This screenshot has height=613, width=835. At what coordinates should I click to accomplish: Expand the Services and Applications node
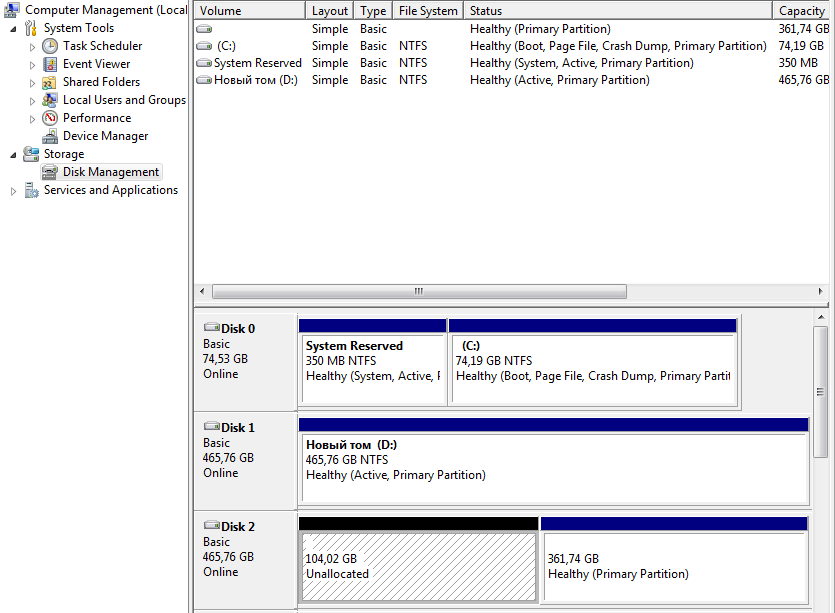pyautogui.click(x=13, y=191)
